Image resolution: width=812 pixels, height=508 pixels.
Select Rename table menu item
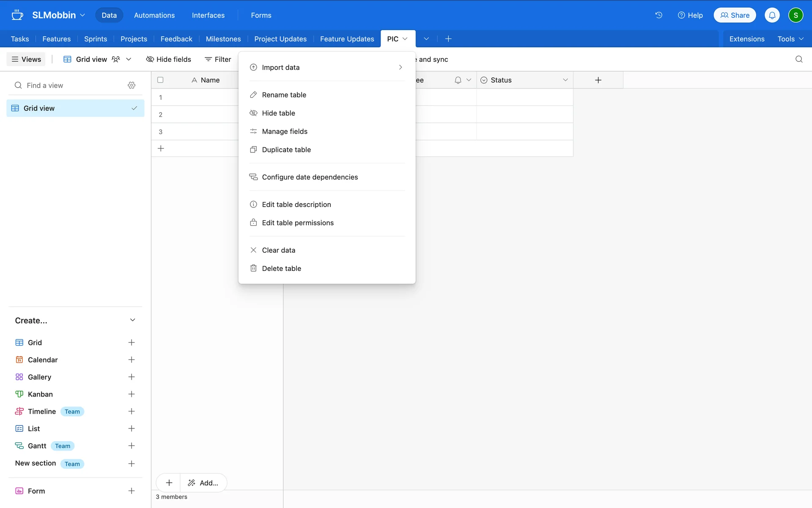tap(284, 95)
